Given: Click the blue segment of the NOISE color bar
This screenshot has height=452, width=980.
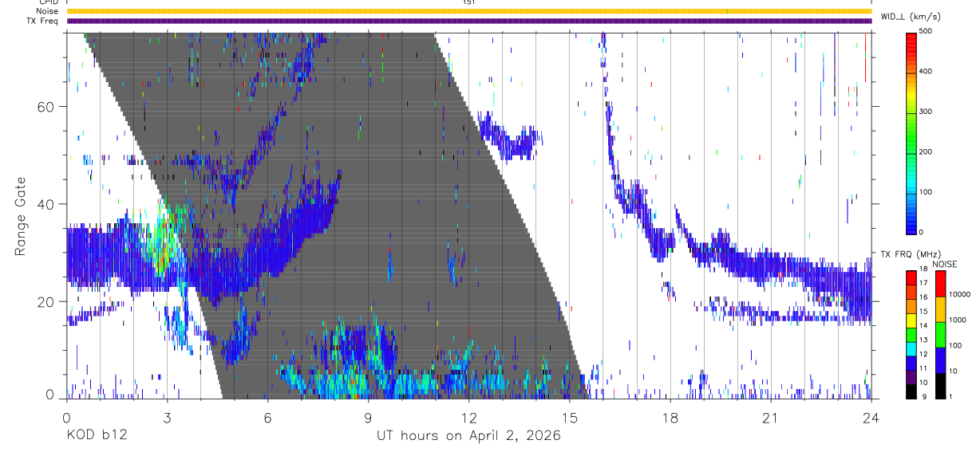Looking at the screenshot, I should (941, 360).
